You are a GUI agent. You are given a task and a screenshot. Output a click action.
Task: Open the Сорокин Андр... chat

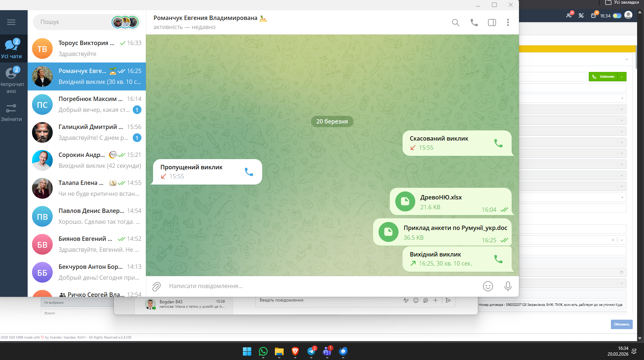pyautogui.click(x=87, y=160)
